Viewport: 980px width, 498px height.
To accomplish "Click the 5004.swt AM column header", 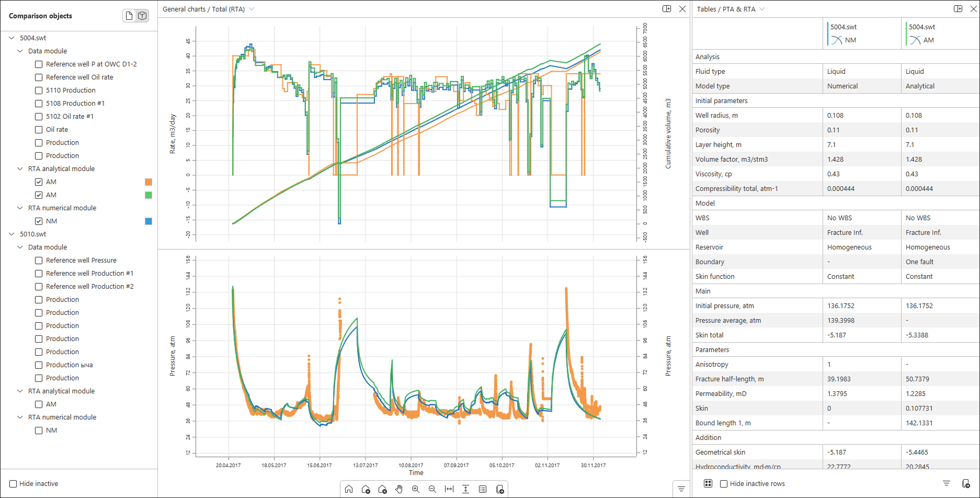I will [x=922, y=33].
